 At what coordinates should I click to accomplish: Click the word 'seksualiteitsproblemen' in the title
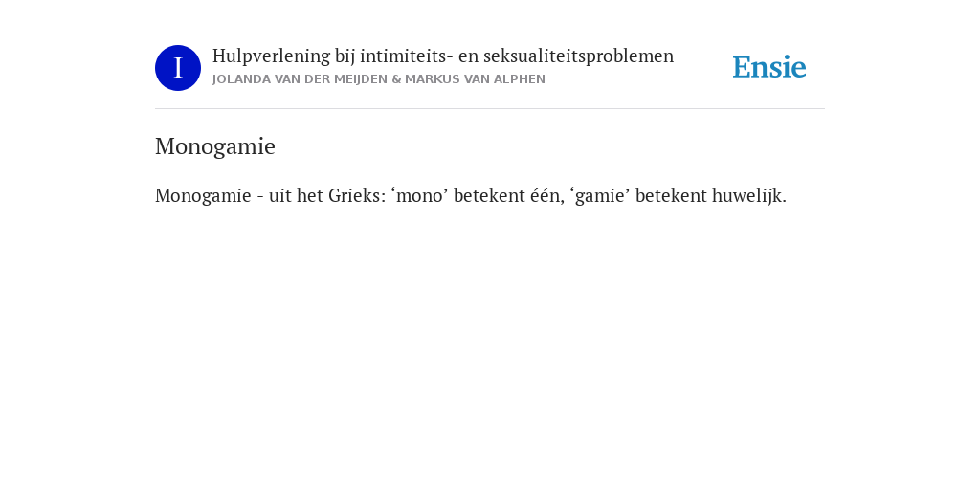coord(579,56)
